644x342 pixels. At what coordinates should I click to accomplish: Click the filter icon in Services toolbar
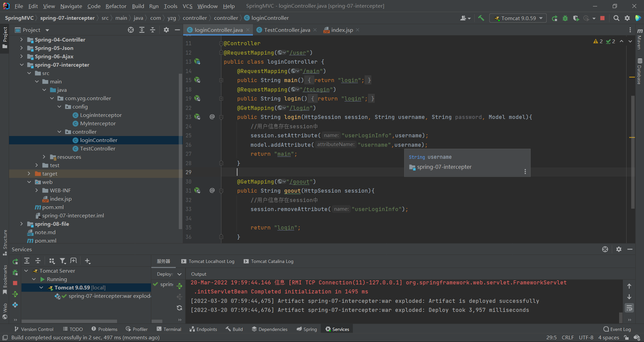point(62,261)
